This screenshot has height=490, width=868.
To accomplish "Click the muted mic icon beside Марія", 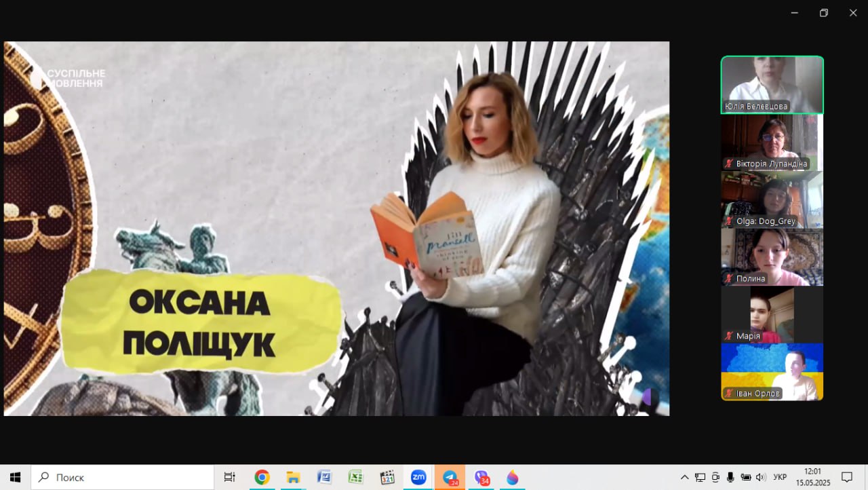I will pos(729,336).
